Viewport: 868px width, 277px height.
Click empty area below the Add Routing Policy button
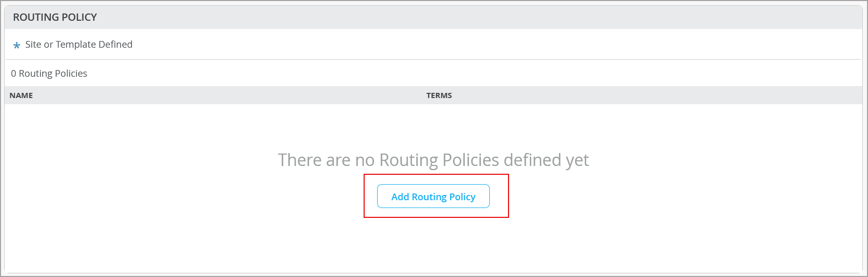[x=433, y=244]
